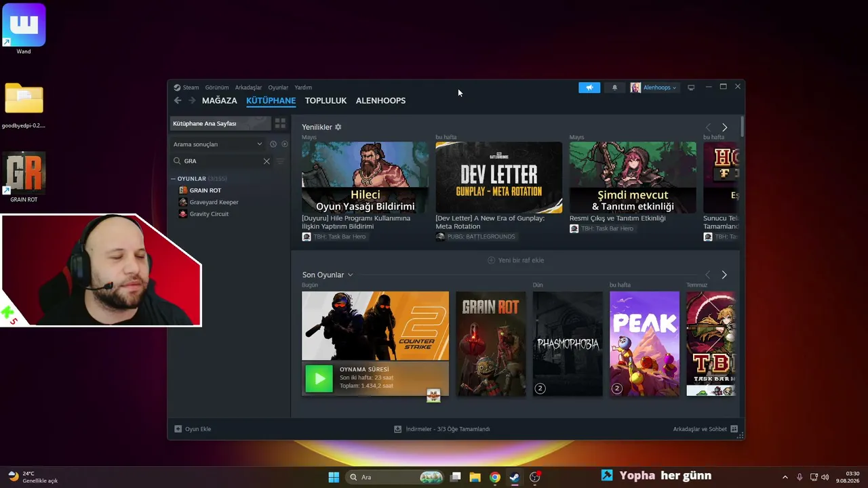The image size is (868, 488).
Task: Open the Windows Start menu
Action: tap(334, 477)
